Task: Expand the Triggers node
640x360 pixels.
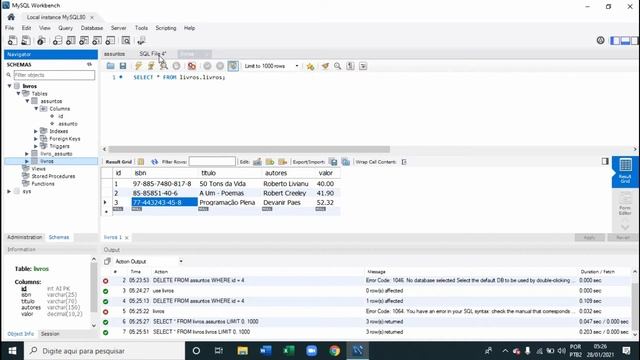Action: point(36,146)
